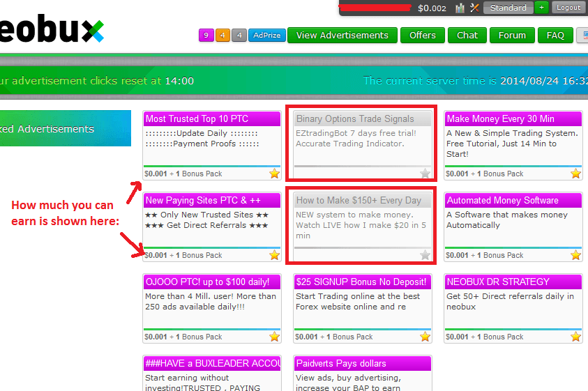Viewport: 588px width, 391px height.
Task: Click the green plus upgrade button
Action: pyautogui.click(x=541, y=8)
